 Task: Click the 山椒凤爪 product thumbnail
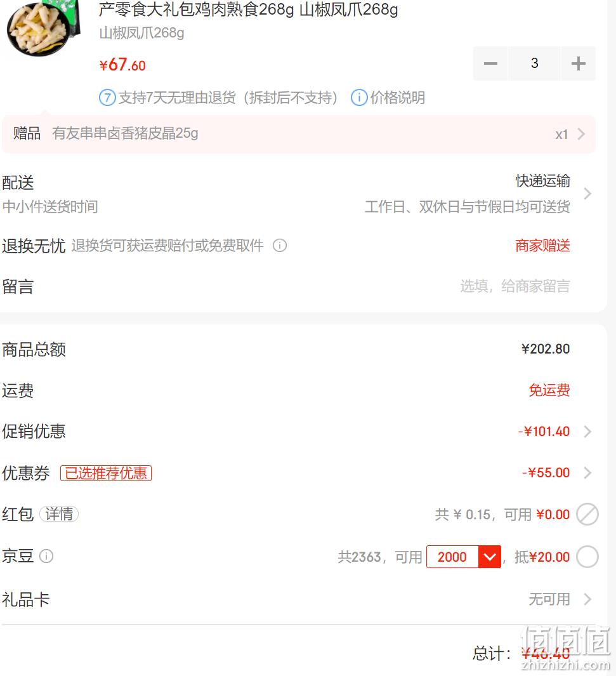(x=44, y=27)
